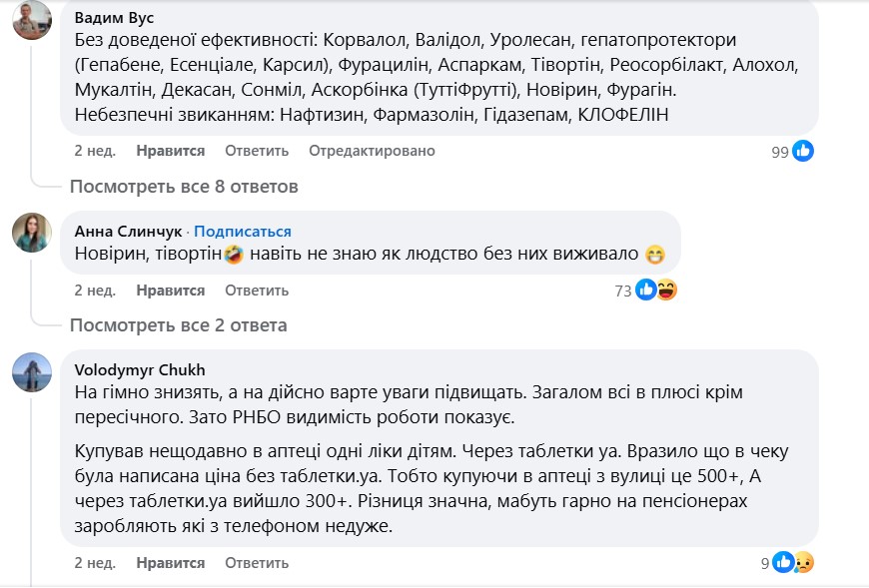This screenshot has width=869, height=588.
Task: Reply to Volodymyr Chukh's comment
Action: point(257,562)
